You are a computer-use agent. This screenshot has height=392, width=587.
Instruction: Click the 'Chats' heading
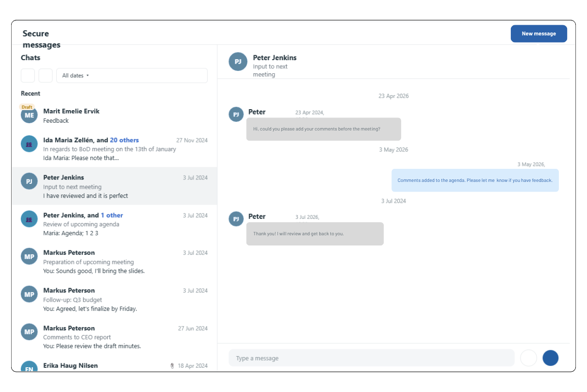31,58
